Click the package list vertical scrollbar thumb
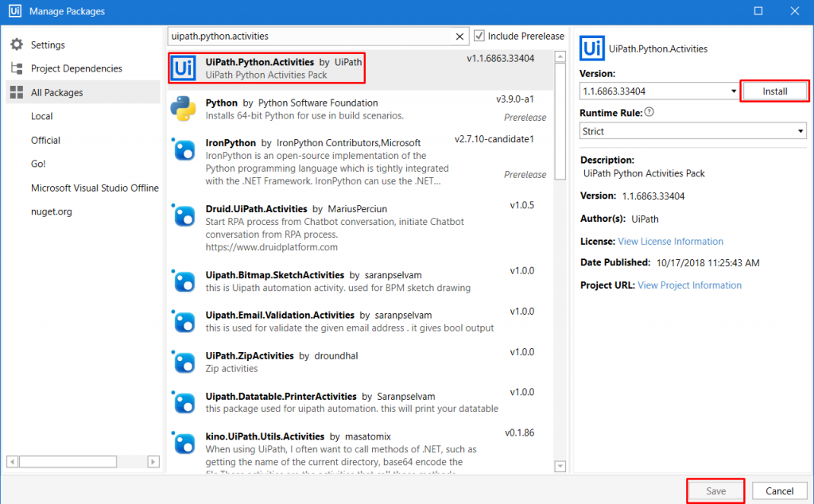 pyautogui.click(x=560, y=122)
